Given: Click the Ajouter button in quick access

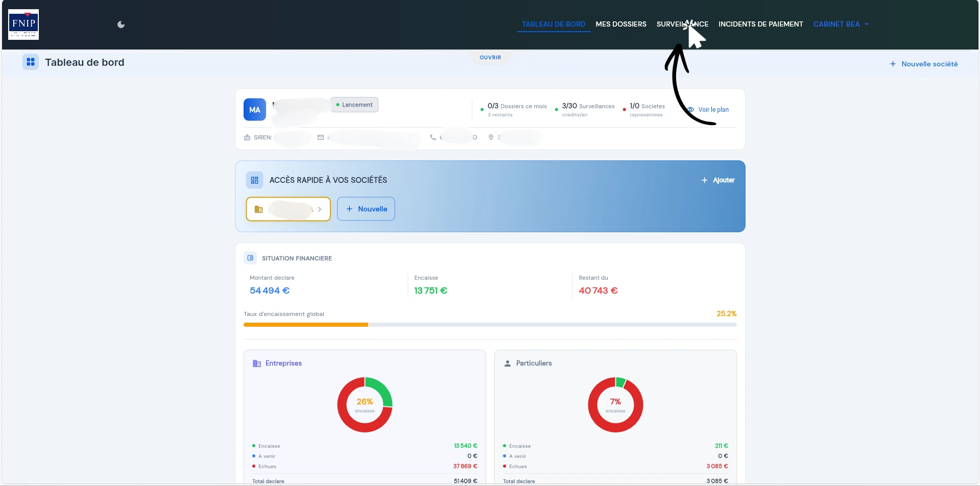Looking at the screenshot, I should click(x=718, y=180).
